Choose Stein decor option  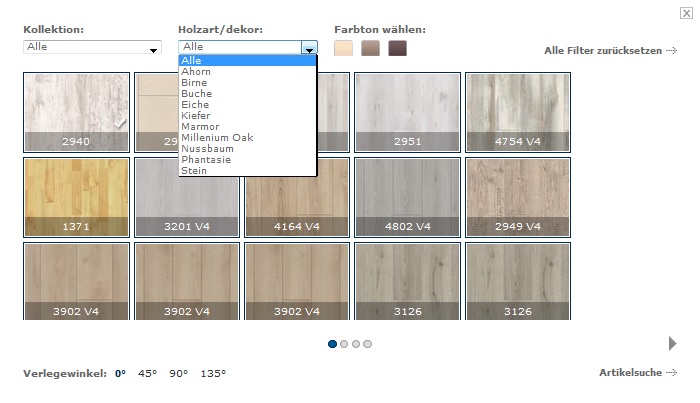(247, 170)
